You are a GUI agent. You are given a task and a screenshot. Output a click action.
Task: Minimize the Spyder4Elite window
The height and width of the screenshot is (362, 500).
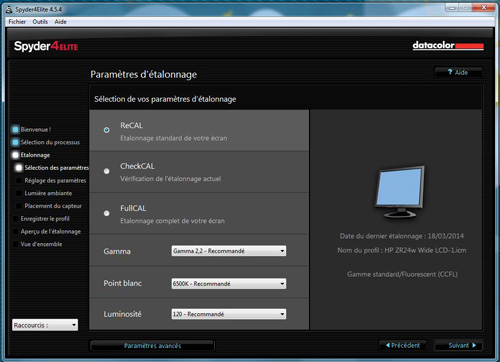(452, 7)
